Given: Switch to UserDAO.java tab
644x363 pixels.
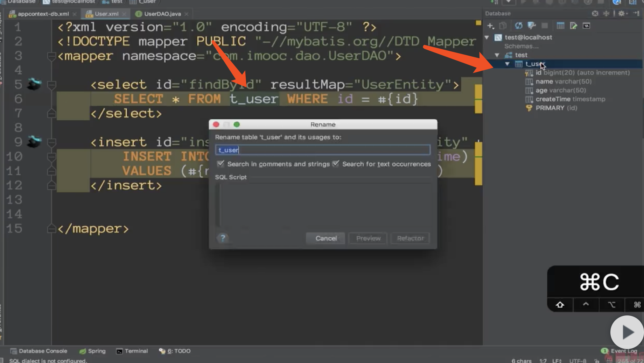Looking at the screenshot, I should 162,14.
